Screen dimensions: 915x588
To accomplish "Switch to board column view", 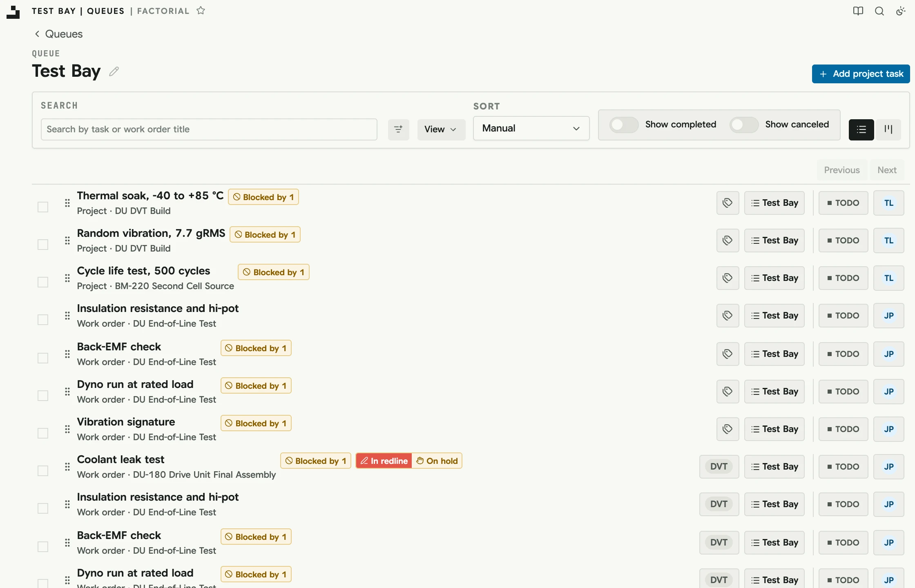I will [888, 129].
